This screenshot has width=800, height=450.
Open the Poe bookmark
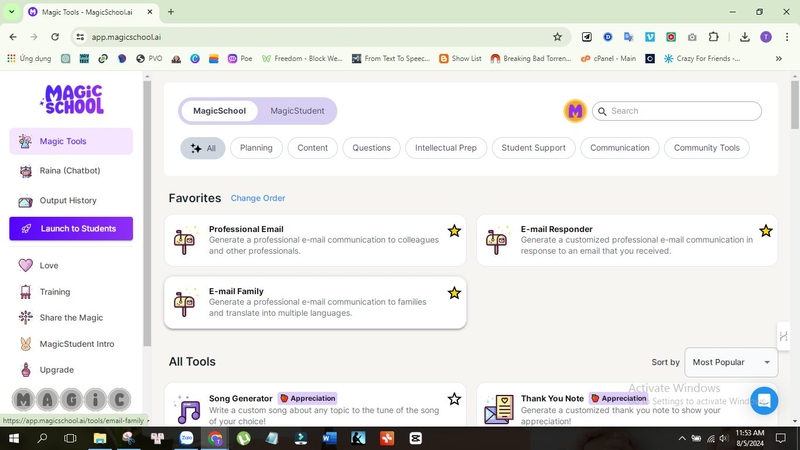point(240,59)
